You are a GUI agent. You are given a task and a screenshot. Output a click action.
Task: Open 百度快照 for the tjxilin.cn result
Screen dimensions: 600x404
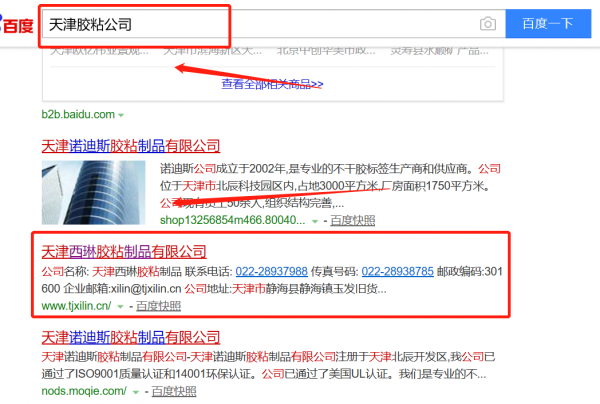pyautogui.click(x=159, y=306)
